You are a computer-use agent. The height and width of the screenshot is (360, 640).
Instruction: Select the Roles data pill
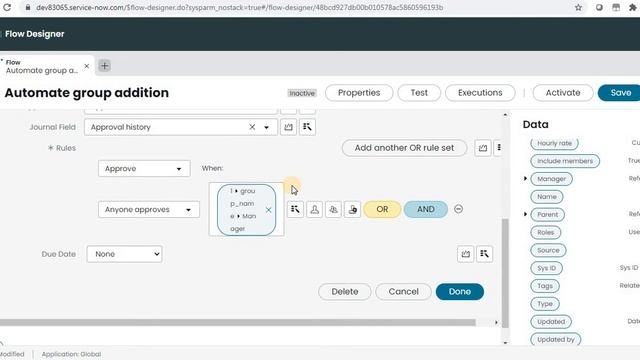point(546,232)
